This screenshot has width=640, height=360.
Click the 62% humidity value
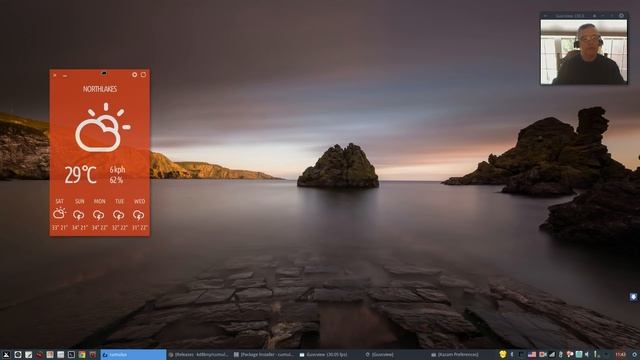click(116, 180)
